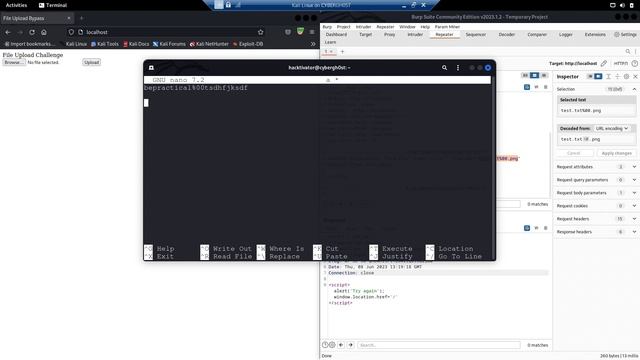Toggle the HTTP/1 protocol selector
The width and height of the screenshot is (640, 360).
coord(621,63)
